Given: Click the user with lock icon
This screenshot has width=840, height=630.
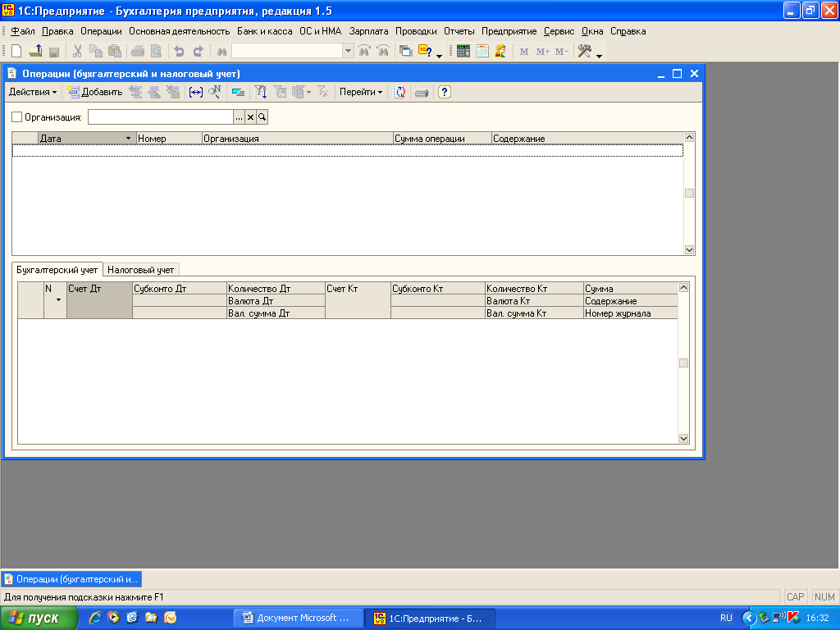Looking at the screenshot, I should pyautogui.click(x=500, y=52).
